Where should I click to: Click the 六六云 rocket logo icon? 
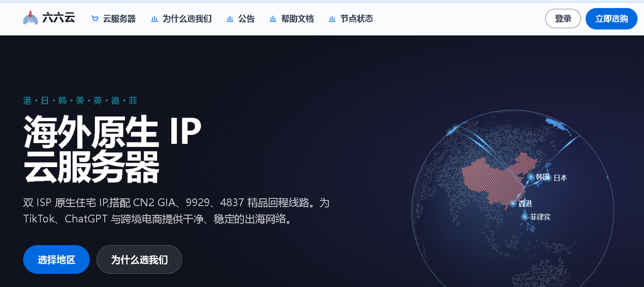click(x=30, y=18)
